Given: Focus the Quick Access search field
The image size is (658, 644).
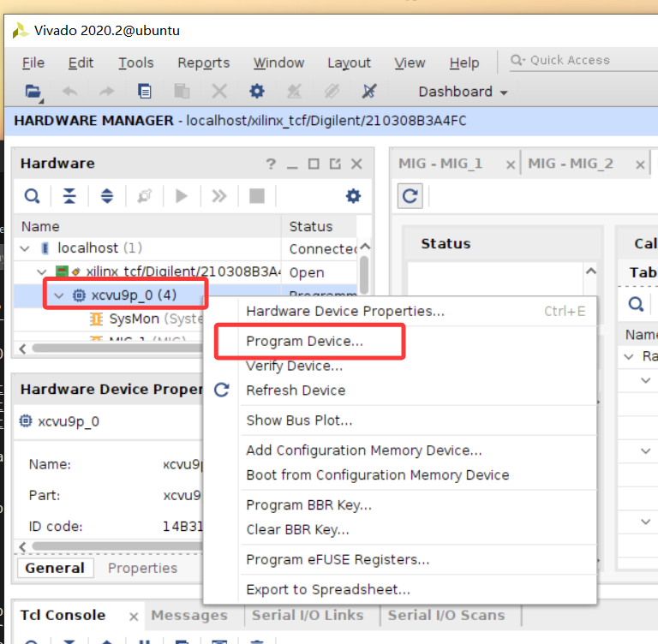Looking at the screenshot, I should tap(583, 61).
